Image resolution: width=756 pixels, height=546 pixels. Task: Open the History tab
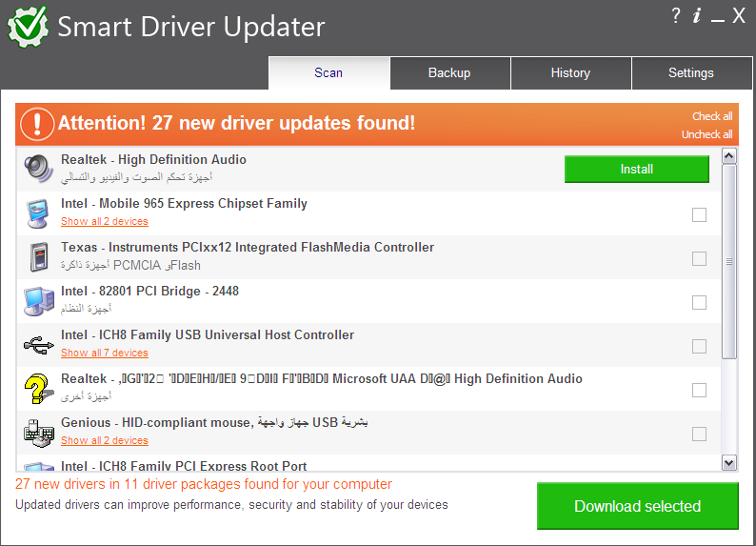(570, 73)
